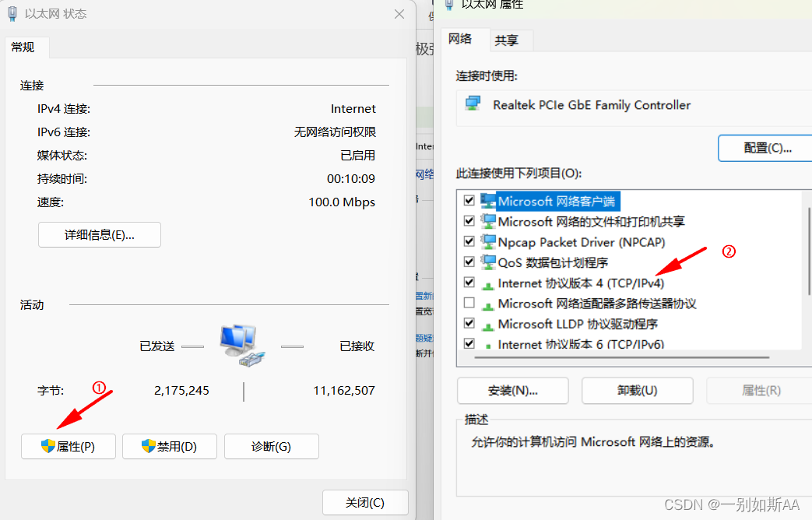Select Npcap Packet Driver (NPCAP) item

581,242
